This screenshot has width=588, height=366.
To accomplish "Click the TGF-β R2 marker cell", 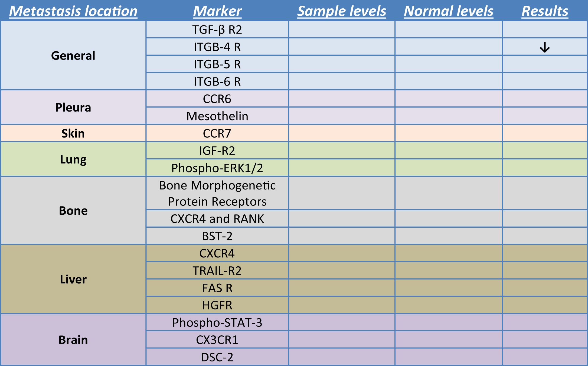I will tap(217, 30).
